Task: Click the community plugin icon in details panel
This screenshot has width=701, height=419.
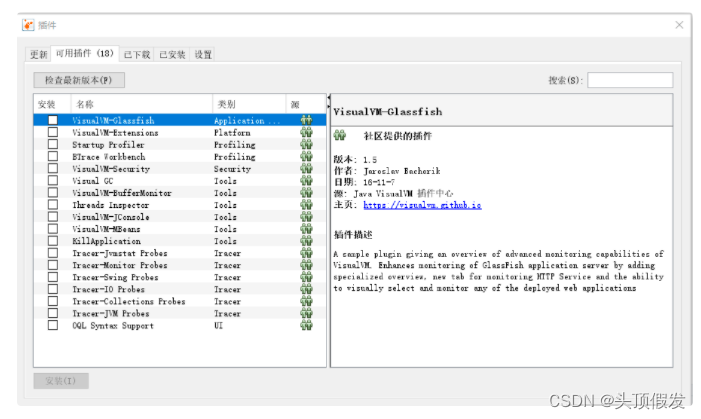Action: pyautogui.click(x=340, y=135)
